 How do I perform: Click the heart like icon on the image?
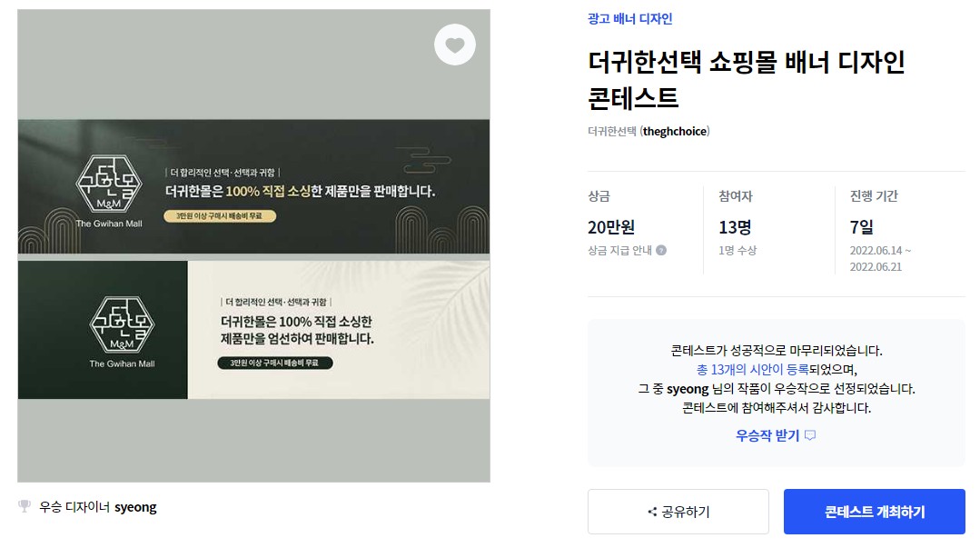point(454,45)
